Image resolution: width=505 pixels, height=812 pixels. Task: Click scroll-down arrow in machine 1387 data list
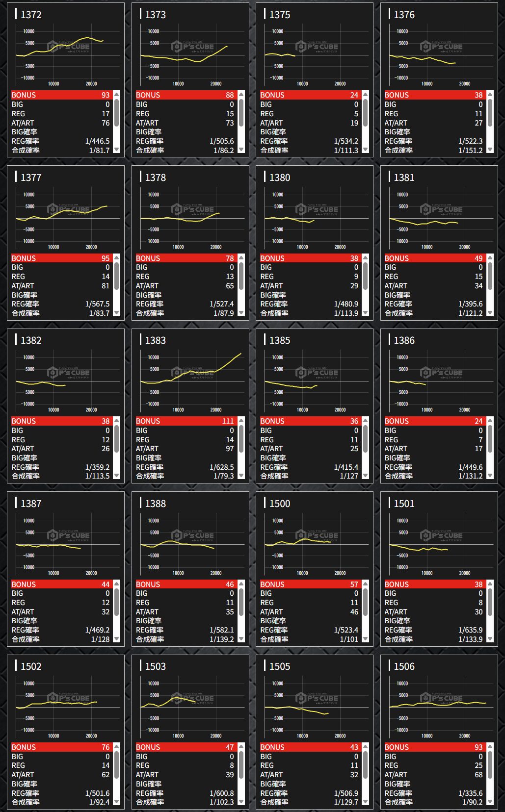(116, 639)
